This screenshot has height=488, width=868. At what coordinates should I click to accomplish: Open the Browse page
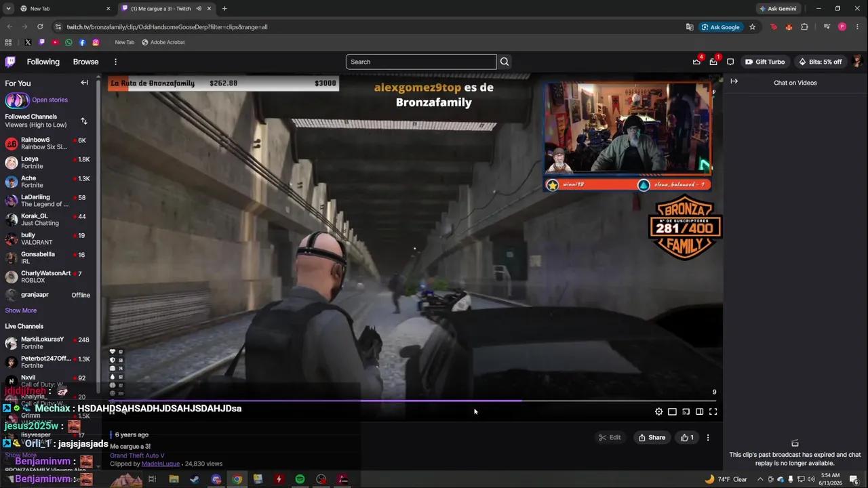tap(85, 62)
